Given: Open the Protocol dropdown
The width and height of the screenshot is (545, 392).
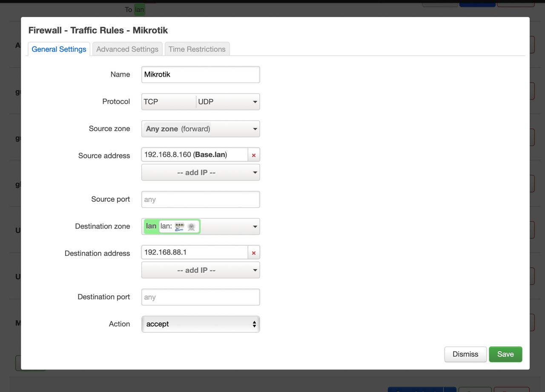Looking at the screenshot, I should point(201,102).
